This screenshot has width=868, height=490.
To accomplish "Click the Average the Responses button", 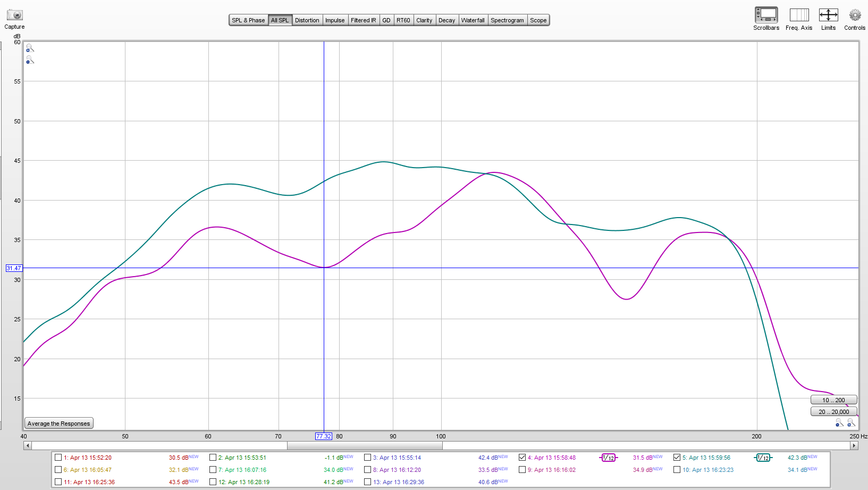I will (59, 423).
